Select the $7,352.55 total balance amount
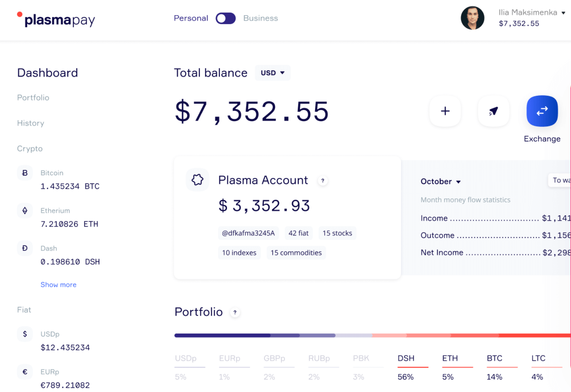The image size is (571, 392). click(252, 111)
